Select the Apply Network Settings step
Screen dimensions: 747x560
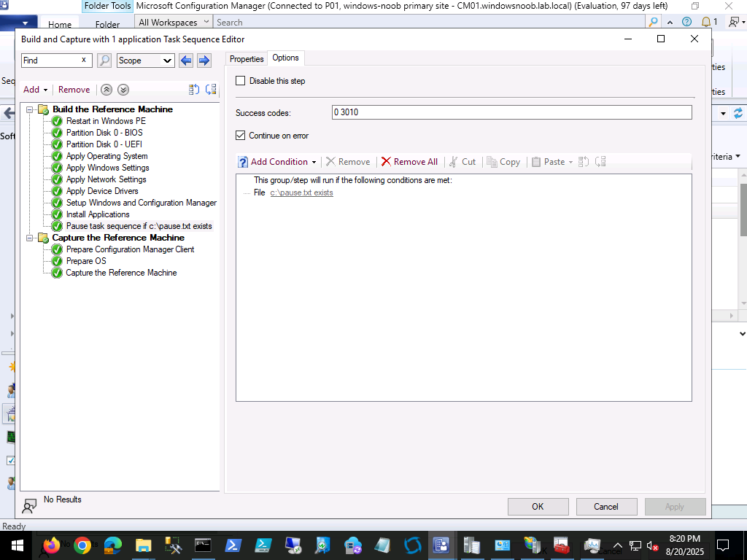[107, 179]
